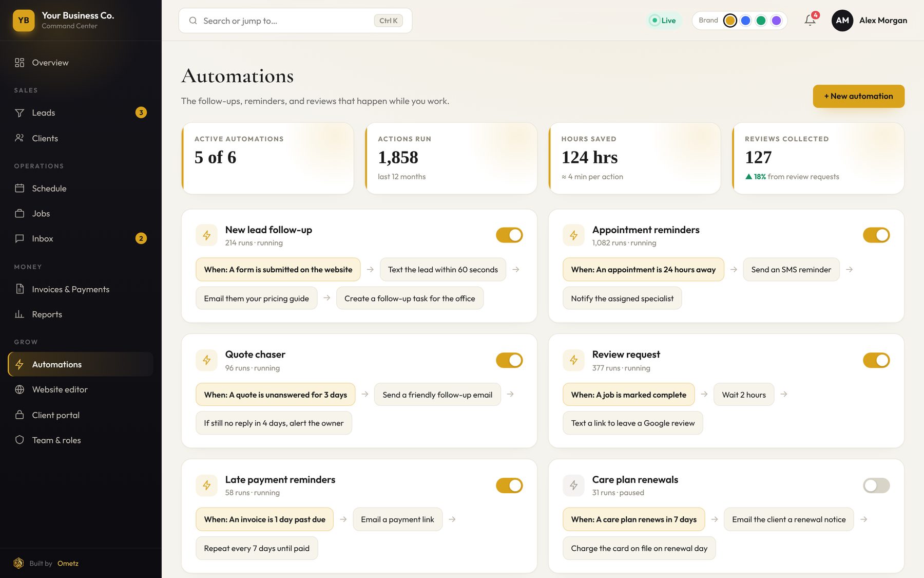Enable the Care plan renewals toggle

click(x=876, y=486)
